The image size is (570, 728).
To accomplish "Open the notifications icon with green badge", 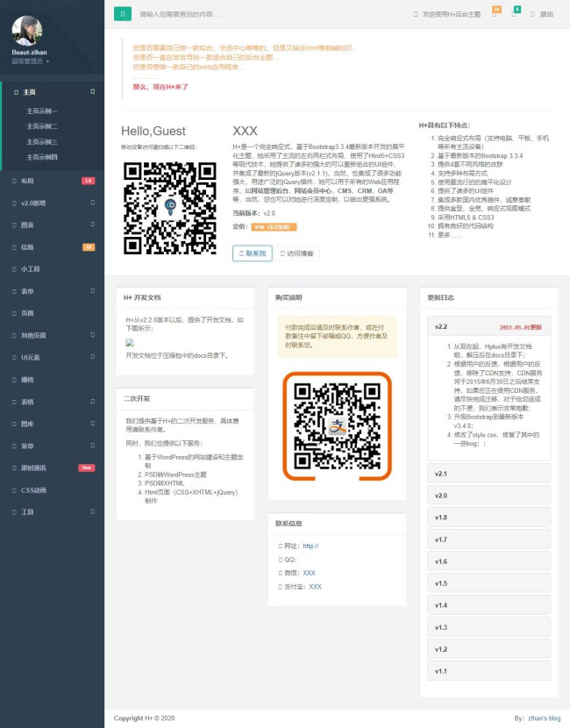I will tap(516, 12).
